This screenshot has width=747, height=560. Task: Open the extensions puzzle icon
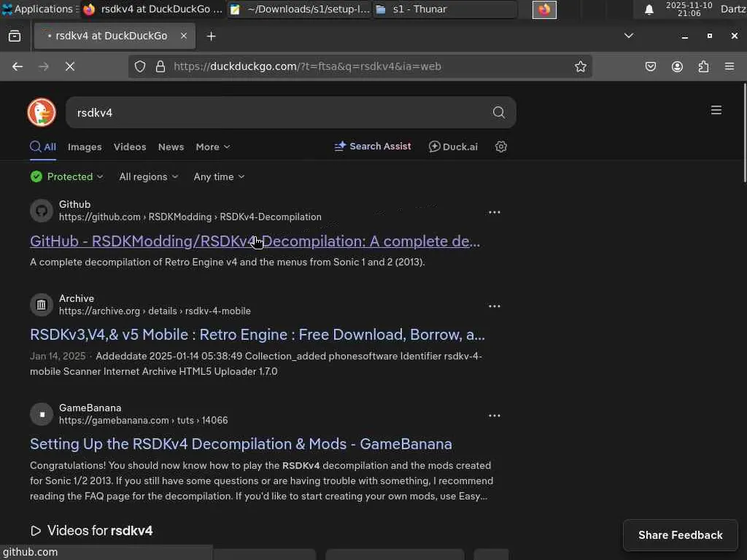[x=703, y=66]
